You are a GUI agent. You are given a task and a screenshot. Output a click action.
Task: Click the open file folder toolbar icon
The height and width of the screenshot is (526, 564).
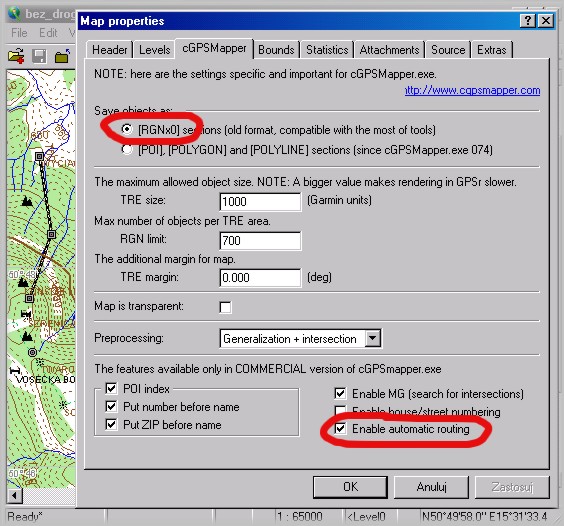[16, 56]
